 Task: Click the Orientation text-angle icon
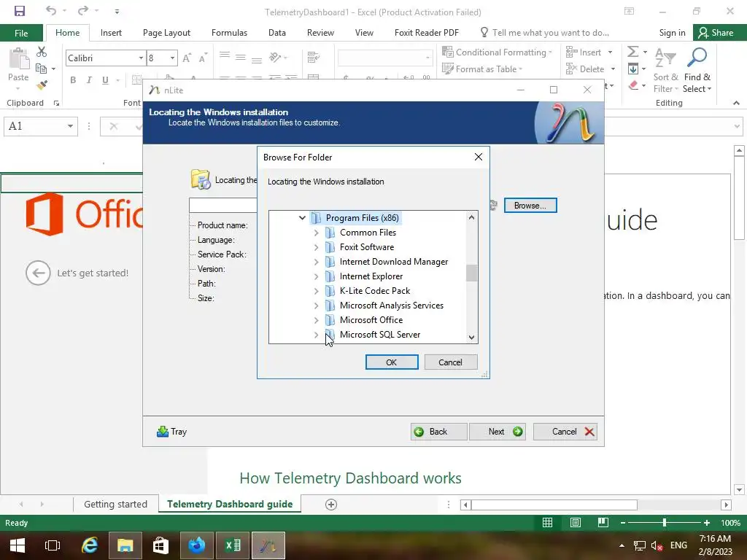click(275, 58)
